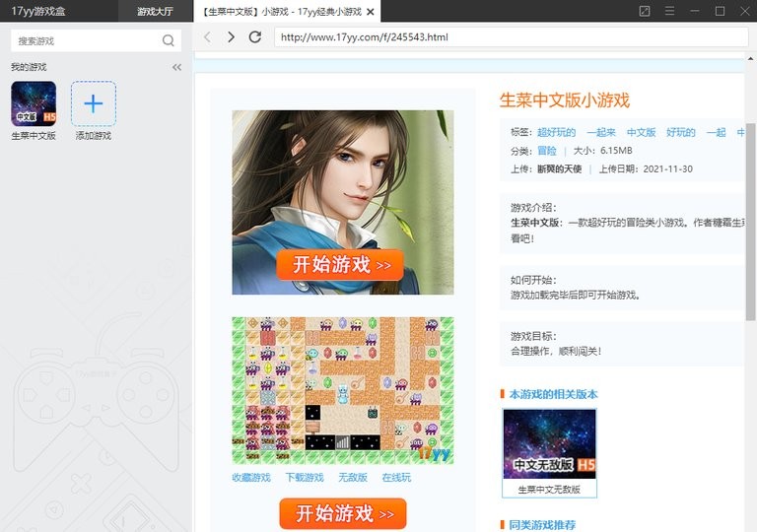Click the bottom 开始游戏 button
The height and width of the screenshot is (532, 757).
343,513
